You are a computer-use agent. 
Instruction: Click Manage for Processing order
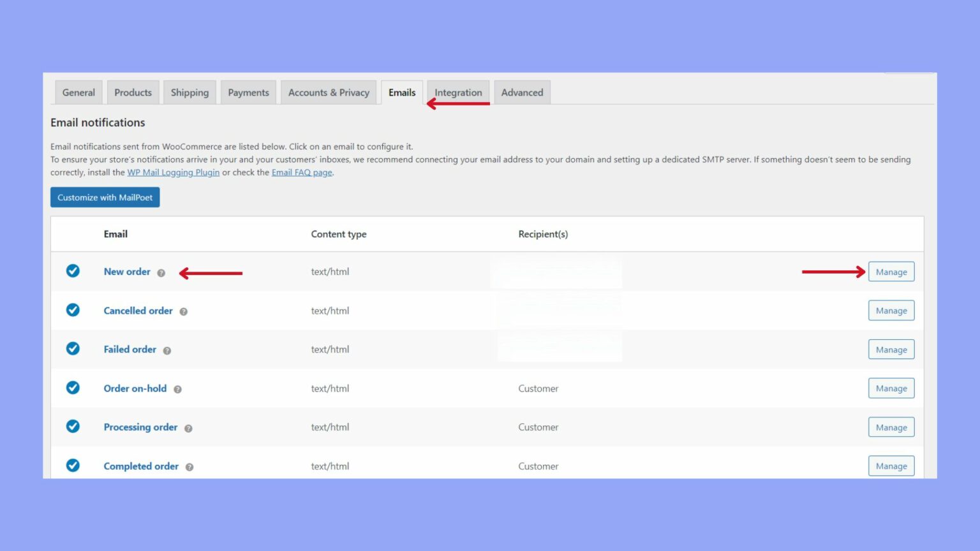point(891,427)
